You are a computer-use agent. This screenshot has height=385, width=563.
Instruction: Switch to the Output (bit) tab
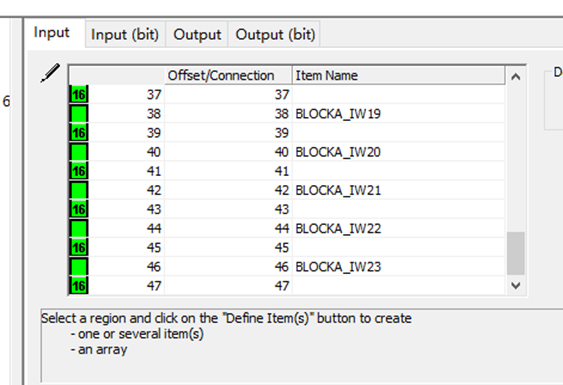pyautogui.click(x=275, y=34)
